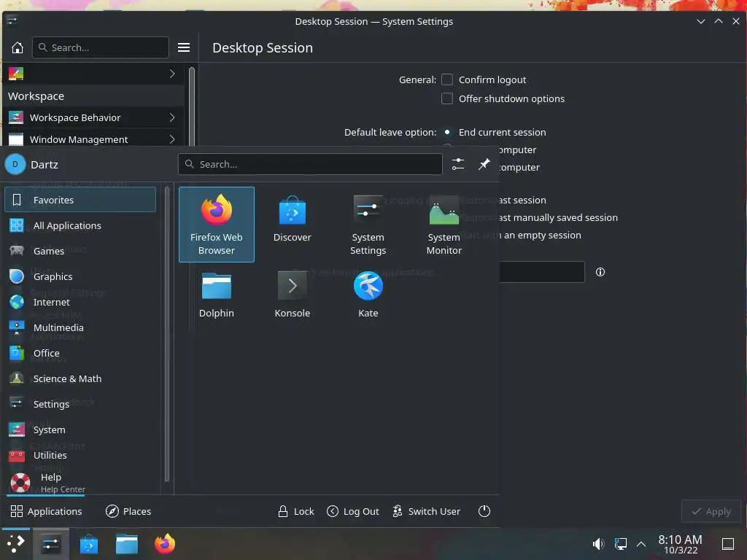
Task: Expand Workspace Behavior settings category
Action: pos(93,117)
